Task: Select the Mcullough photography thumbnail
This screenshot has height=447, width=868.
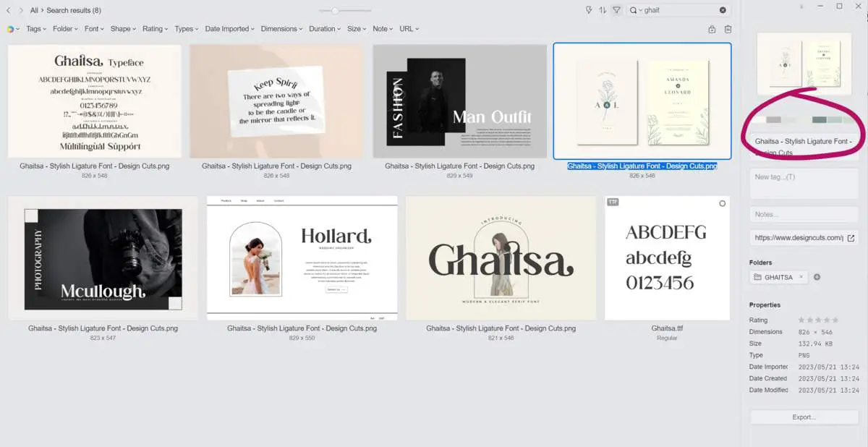Action: (x=103, y=260)
